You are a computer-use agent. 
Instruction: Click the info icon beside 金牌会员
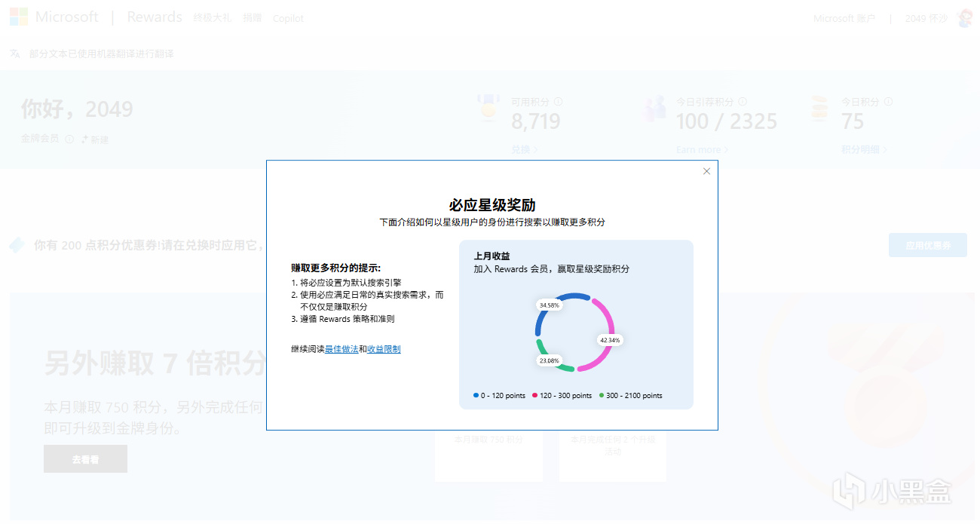pyautogui.click(x=69, y=139)
